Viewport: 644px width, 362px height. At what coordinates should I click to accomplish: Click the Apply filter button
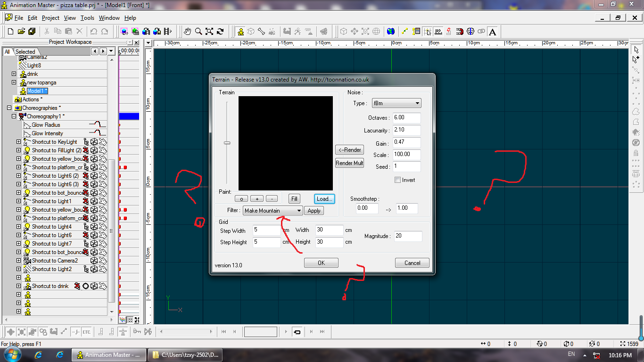coord(314,211)
